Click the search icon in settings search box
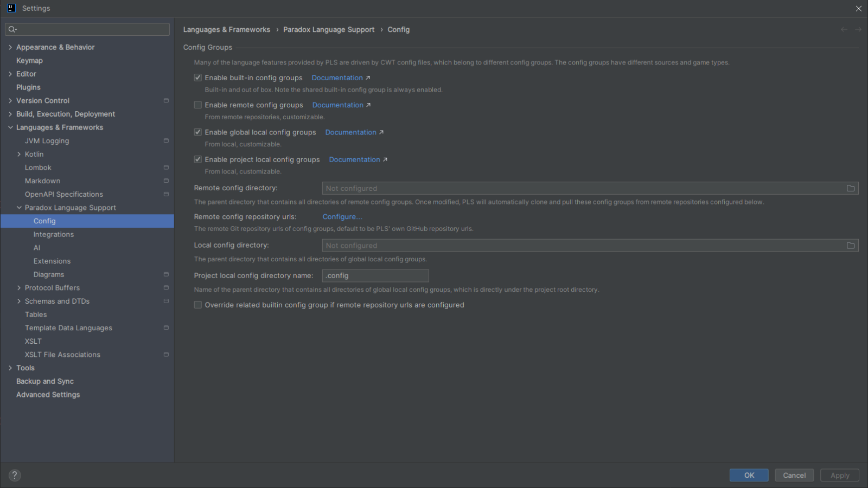This screenshot has height=488, width=868. [12, 29]
